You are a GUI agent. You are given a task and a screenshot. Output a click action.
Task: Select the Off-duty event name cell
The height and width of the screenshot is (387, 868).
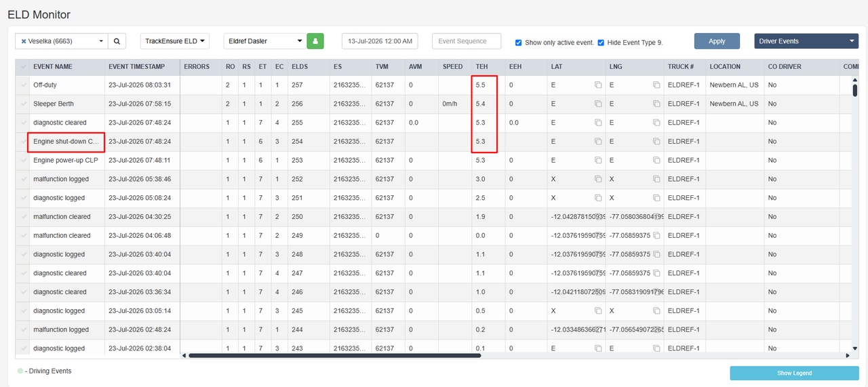[x=66, y=85]
